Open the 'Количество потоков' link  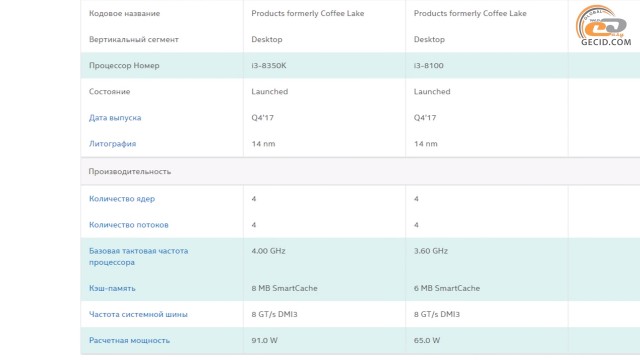(129, 225)
